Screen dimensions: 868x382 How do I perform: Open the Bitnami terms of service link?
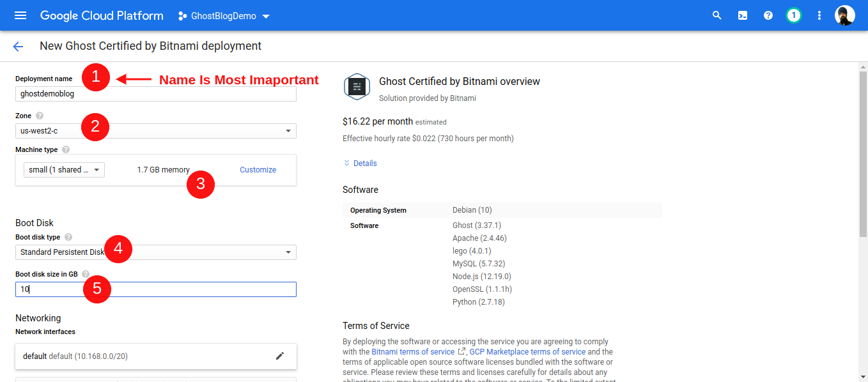pos(414,351)
